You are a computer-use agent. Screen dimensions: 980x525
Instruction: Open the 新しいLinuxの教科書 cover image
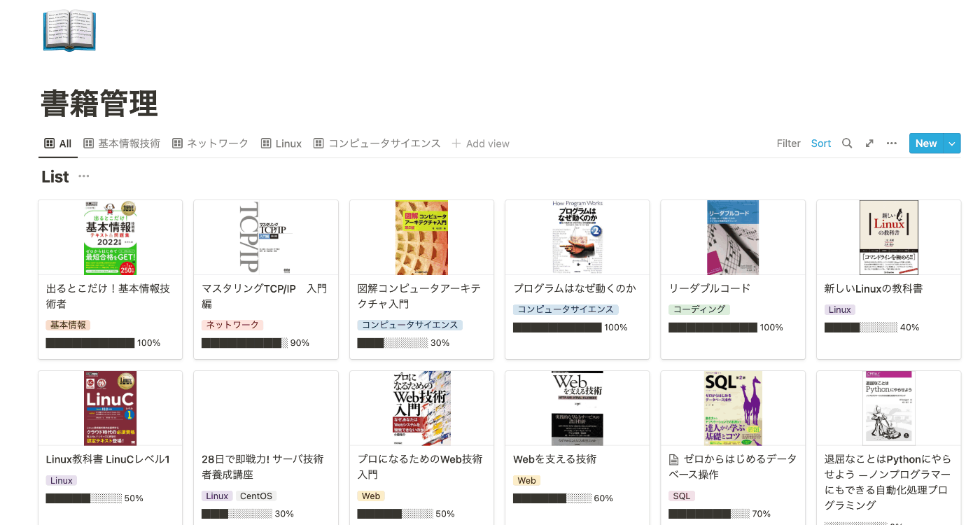889,237
